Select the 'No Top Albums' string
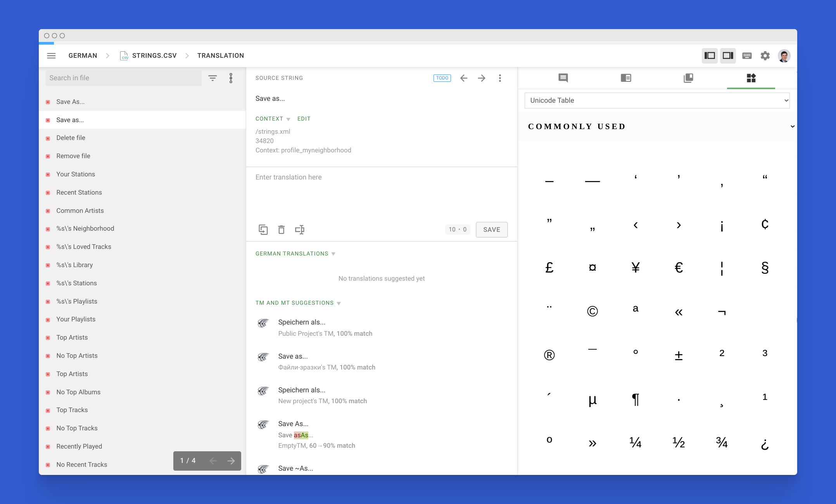 pyautogui.click(x=142, y=392)
